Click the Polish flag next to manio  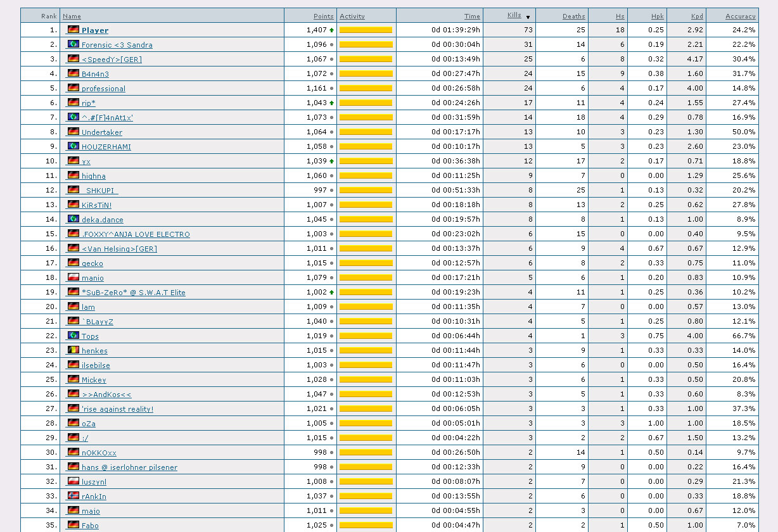pyautogui.click(x=73, y=277)
